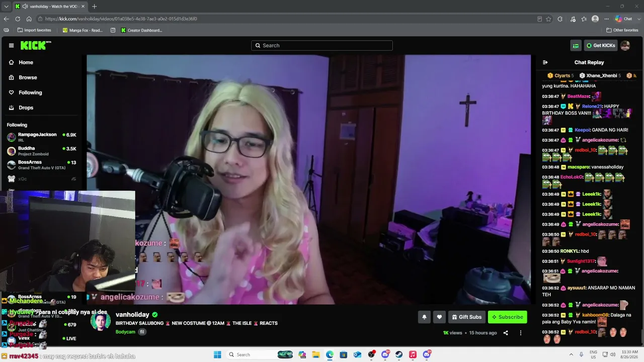Open the browser favorites list

coord(584,19)
